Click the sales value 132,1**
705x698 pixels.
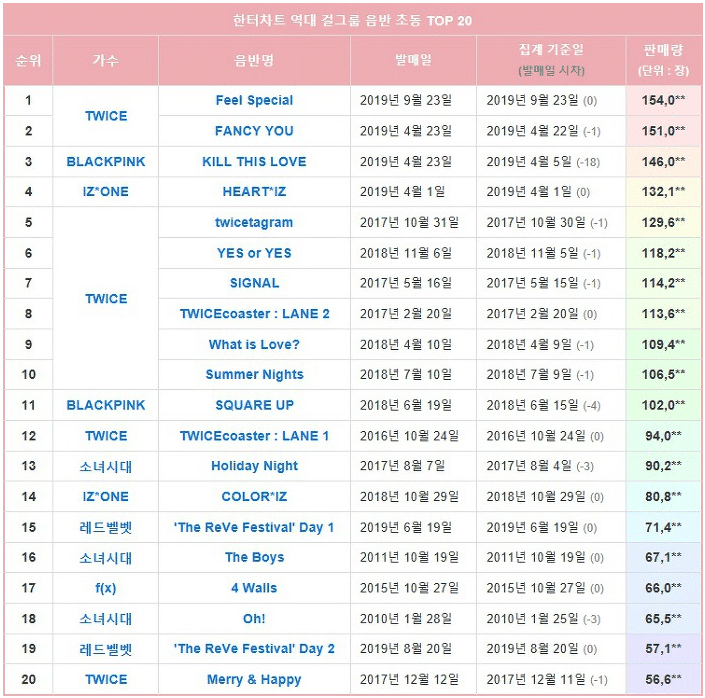click(664, 192)
